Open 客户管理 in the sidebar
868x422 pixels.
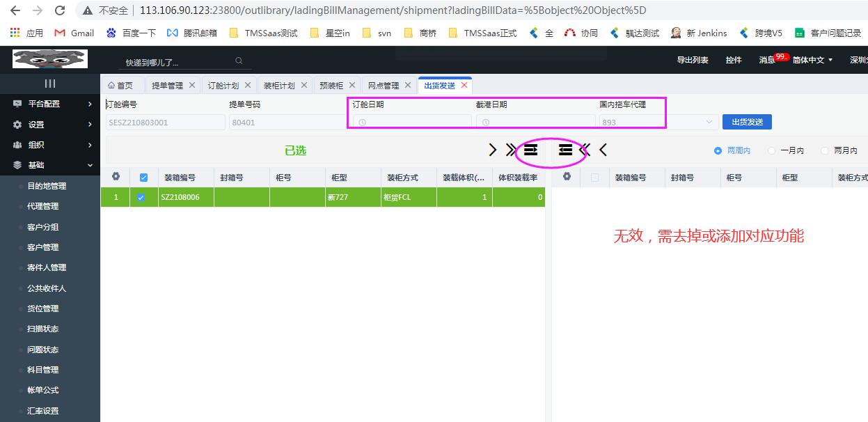pos(43,247)
